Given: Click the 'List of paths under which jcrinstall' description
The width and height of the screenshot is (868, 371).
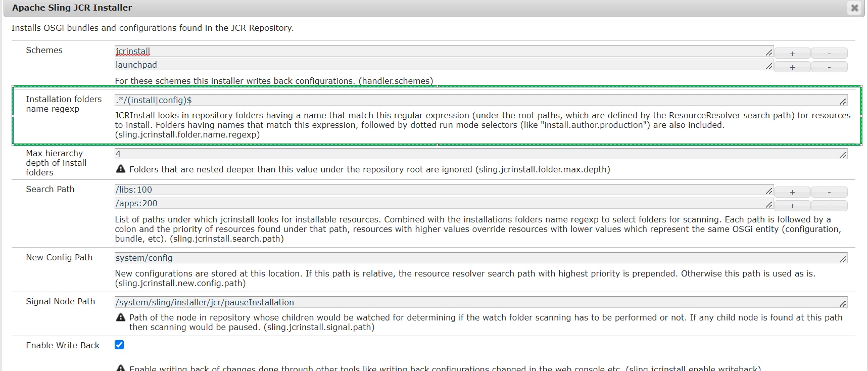Looking at the screenshot, I should pyautogui.click(x=478, y=229).
